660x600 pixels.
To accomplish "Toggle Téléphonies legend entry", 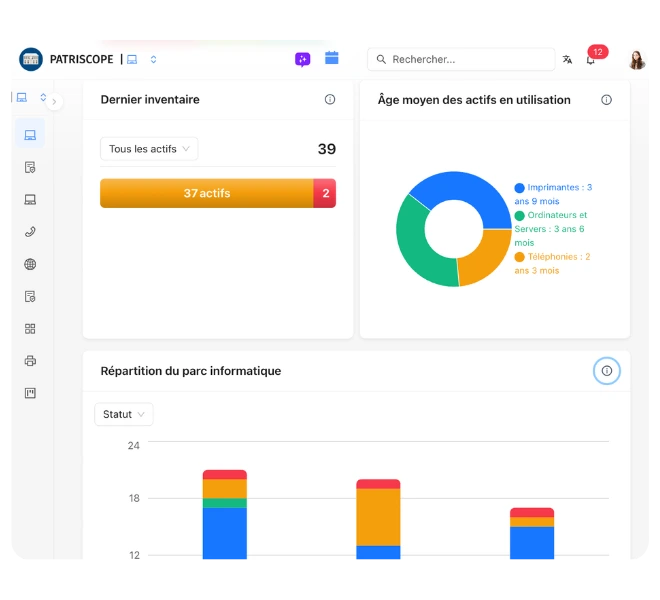I will (552, 264).
